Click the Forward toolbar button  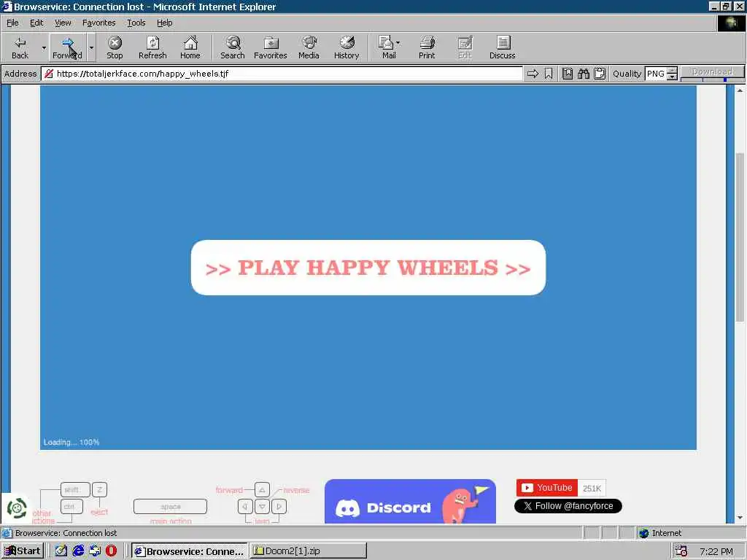click(x=67, y=47)
